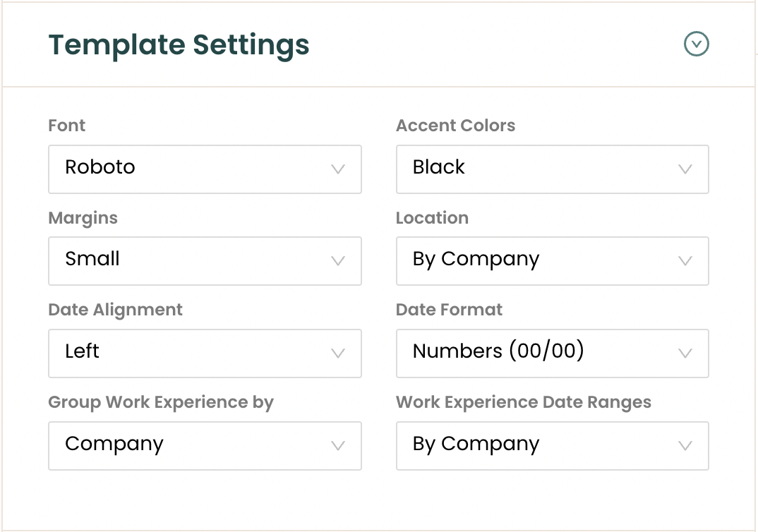Image resolution: width=758 pixels, height=532 pixels.
Task: Click the Accent Colors dropdown arrow
Action: tap(685, 169)
